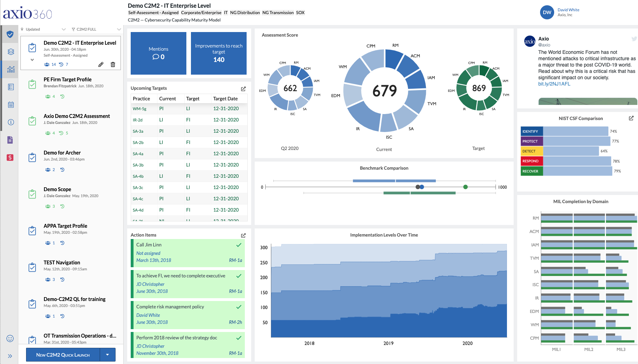This screenshot has height=364, width=638.
Task: Toggle checkmark on Call Jim Linn action
Action: (x=239, y=245)
